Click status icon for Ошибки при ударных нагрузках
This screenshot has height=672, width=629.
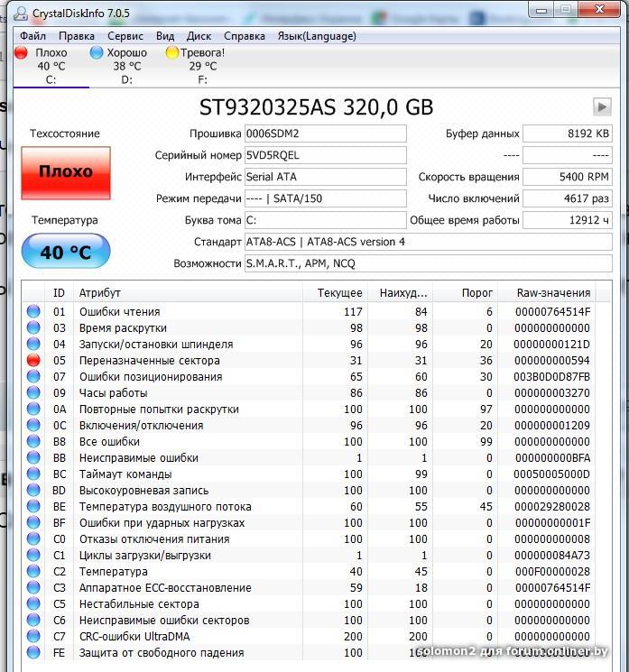tap(33, 523)
